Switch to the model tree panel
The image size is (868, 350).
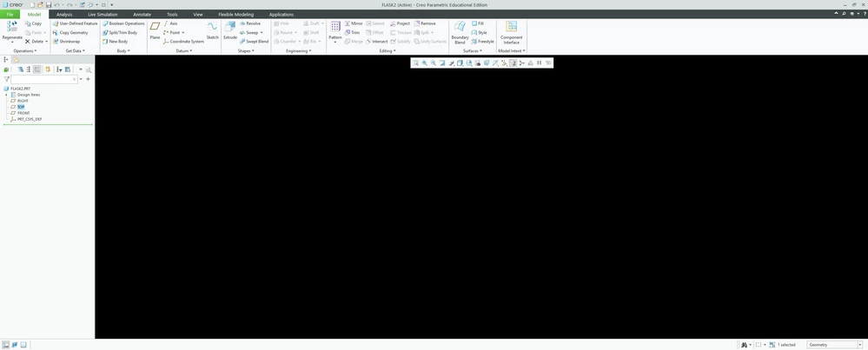coord(6,59)
